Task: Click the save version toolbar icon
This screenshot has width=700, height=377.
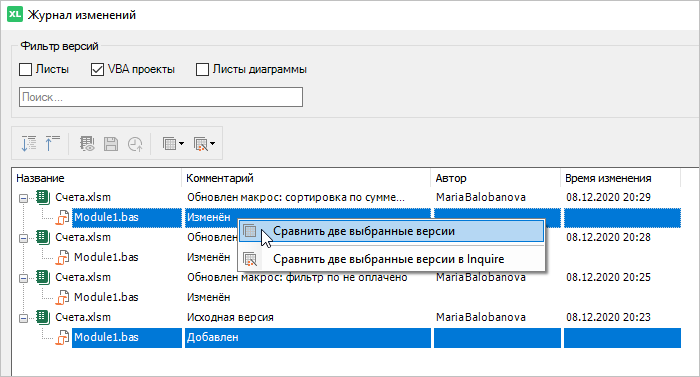Action: (111, 144)
